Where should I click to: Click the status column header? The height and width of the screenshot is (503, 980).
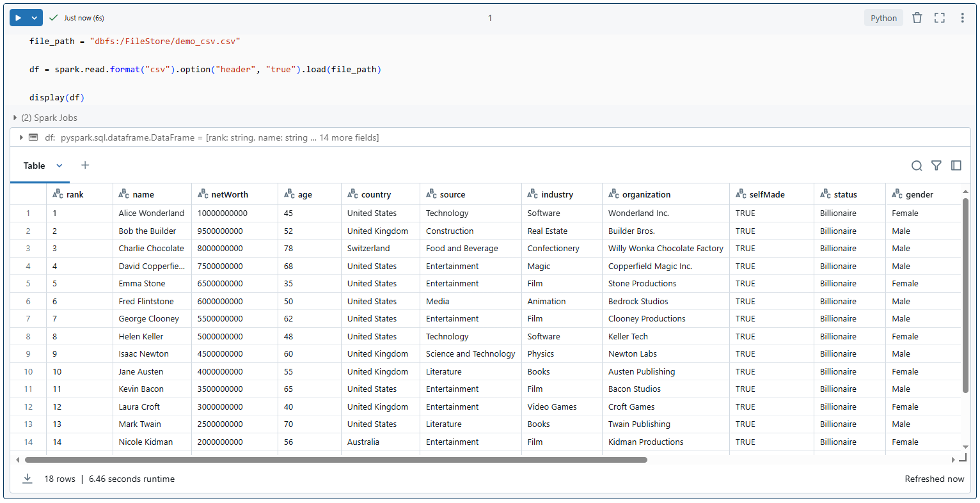point(850,194)
